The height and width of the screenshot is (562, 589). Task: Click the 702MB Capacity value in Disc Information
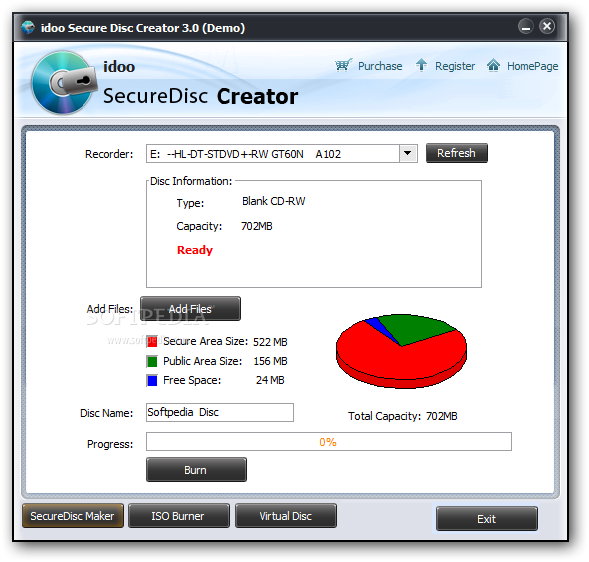(257, 226)
